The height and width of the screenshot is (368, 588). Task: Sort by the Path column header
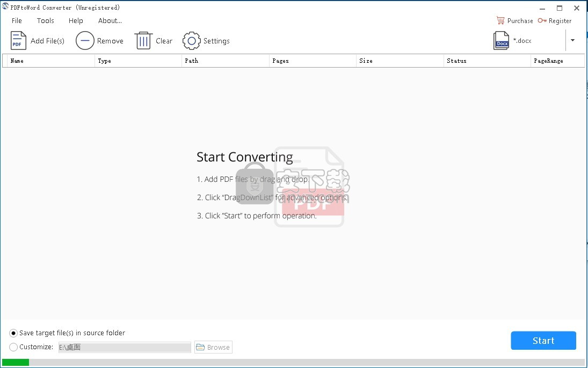226,61
